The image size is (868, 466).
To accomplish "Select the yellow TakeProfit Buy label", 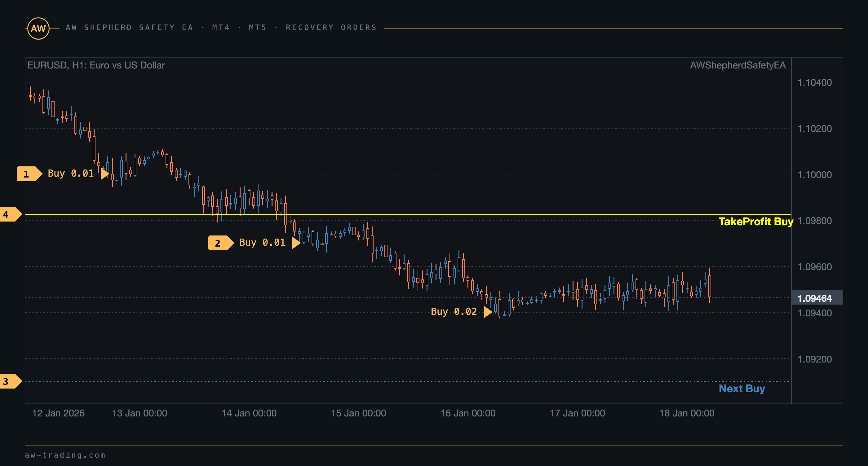I will [756, 222].
